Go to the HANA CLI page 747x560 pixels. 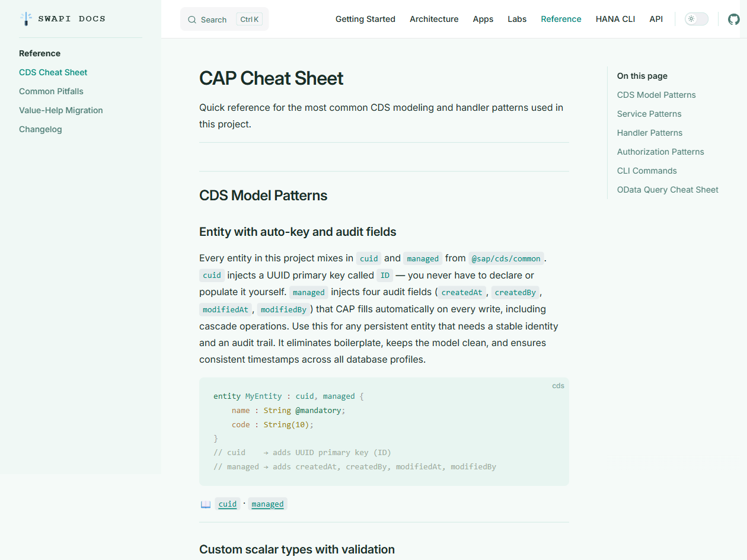click(x=615, y=19)
